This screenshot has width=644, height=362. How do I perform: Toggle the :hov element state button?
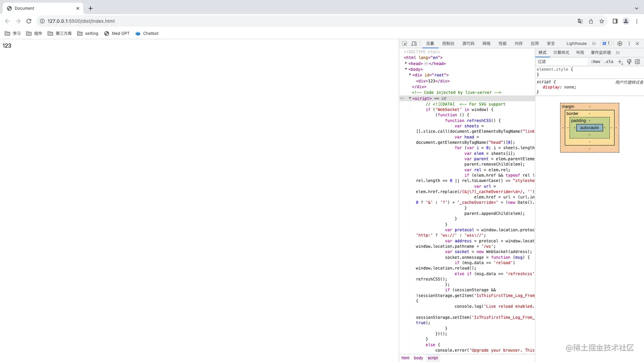(595, 62)
